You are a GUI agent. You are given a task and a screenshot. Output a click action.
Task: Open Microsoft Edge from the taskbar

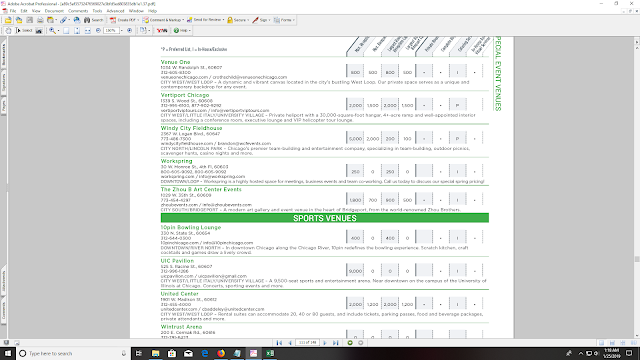[x=204, y=353]
